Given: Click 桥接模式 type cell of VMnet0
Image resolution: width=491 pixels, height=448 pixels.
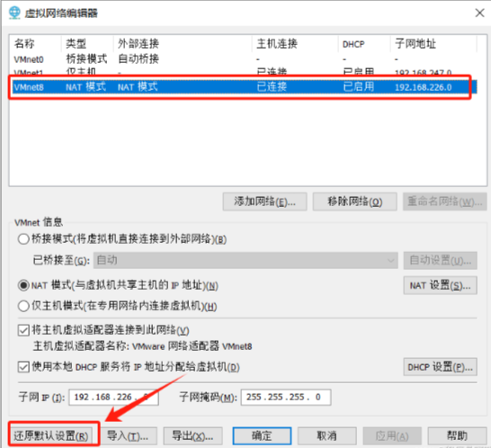Looking at the screenshot, I should pos(86,58).
